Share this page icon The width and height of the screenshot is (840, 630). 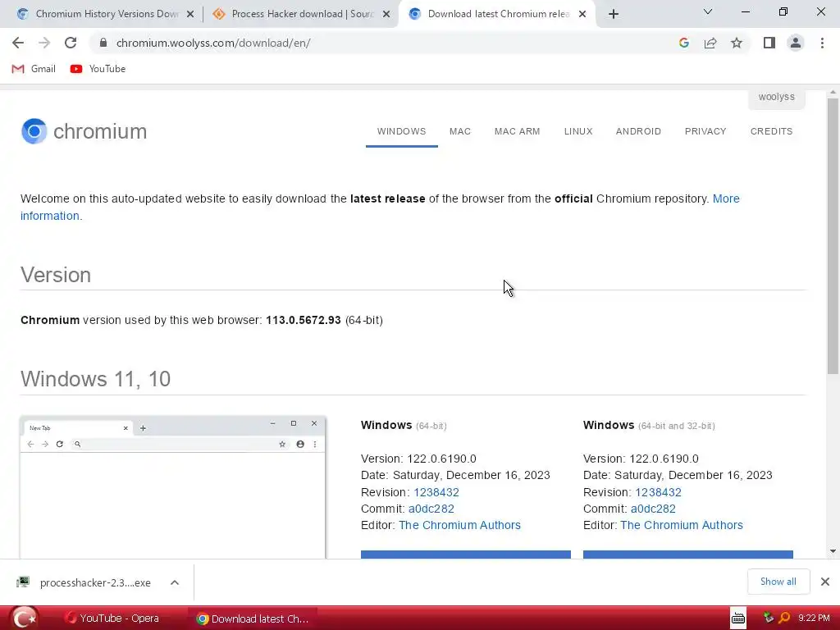(710, 43)
